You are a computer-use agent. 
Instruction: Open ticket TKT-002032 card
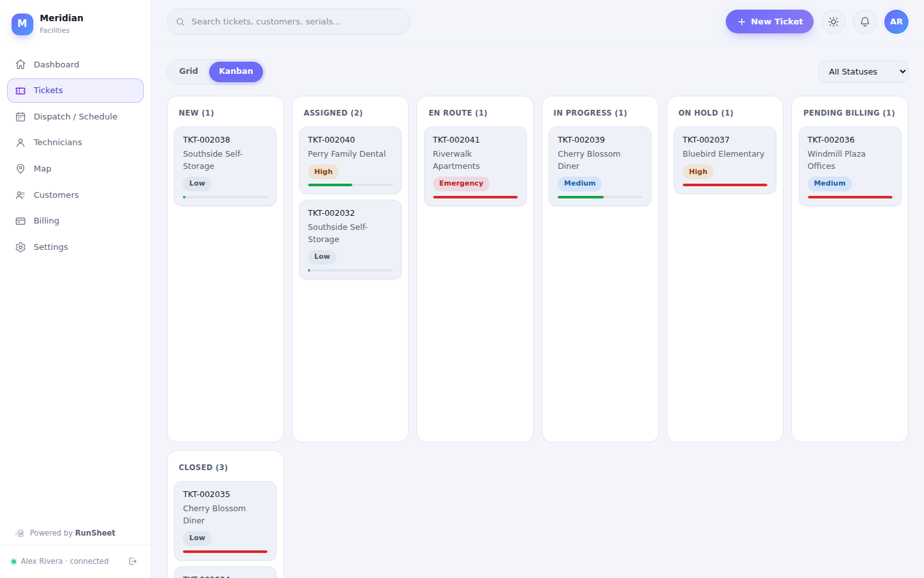[350, 240]
